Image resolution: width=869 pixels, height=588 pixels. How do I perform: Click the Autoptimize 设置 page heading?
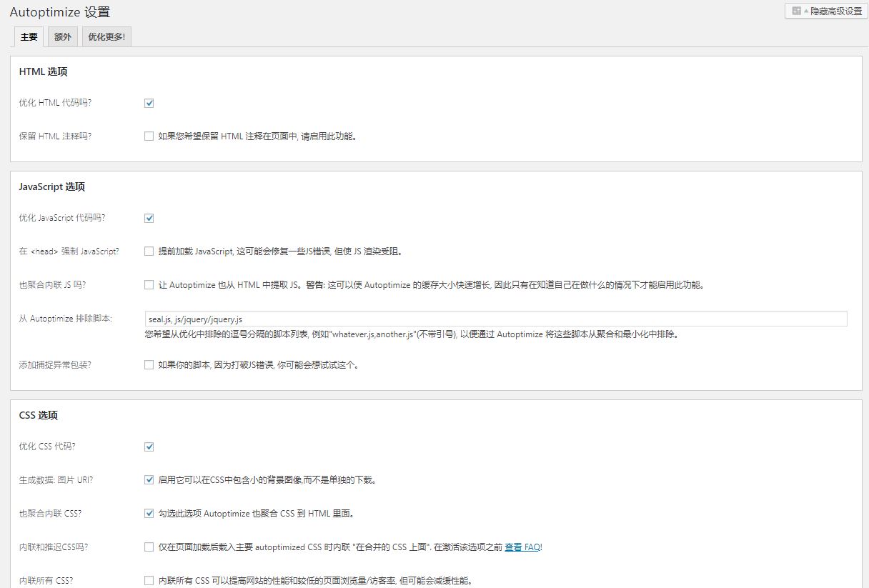[x=61, y=12]
